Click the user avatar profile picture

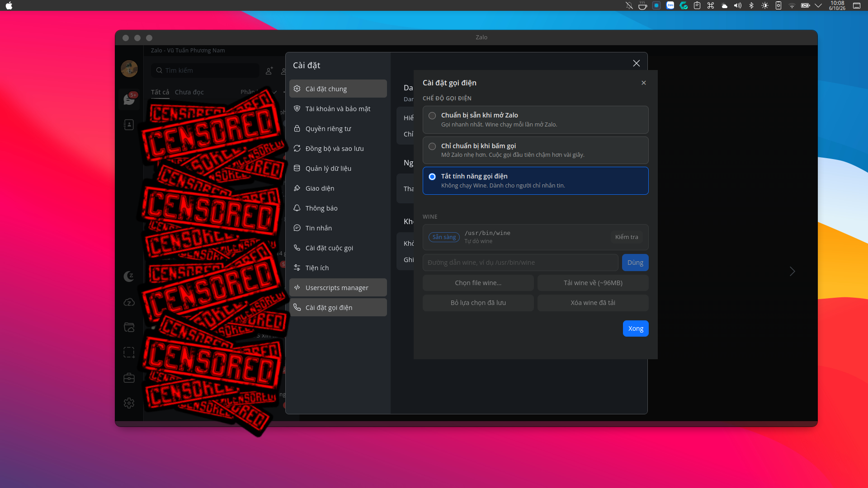click(129, 69)
